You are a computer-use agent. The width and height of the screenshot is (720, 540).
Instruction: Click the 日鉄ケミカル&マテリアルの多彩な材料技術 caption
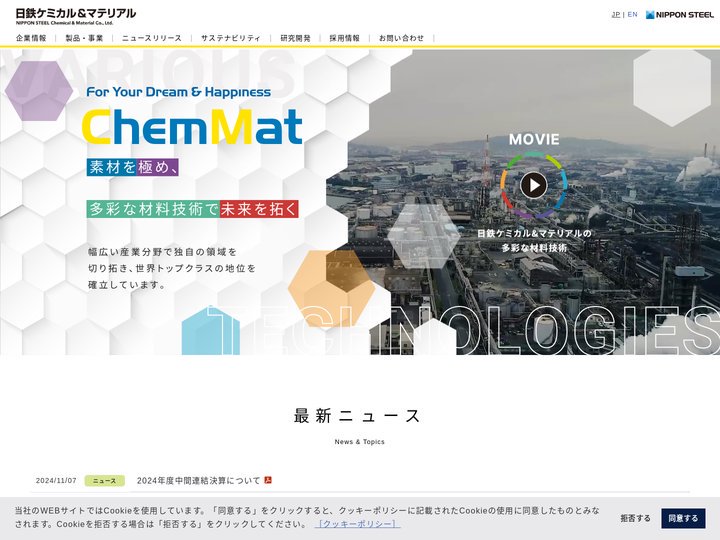534,241
